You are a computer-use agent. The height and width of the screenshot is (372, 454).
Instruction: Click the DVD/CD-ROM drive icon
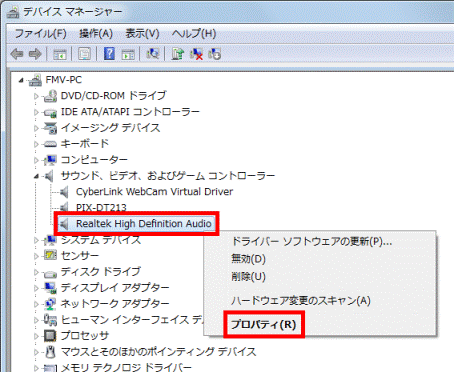[x=50, y=96]
